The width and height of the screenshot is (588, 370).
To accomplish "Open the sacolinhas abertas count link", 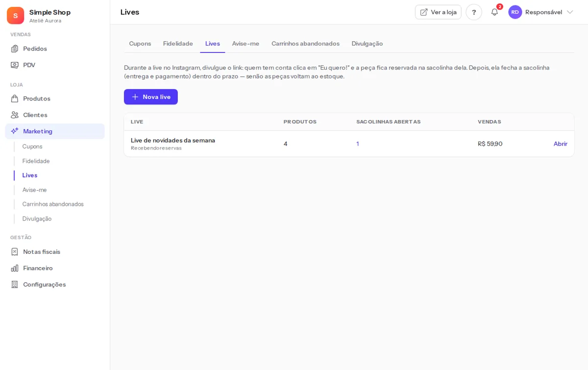I will [358, 144].
